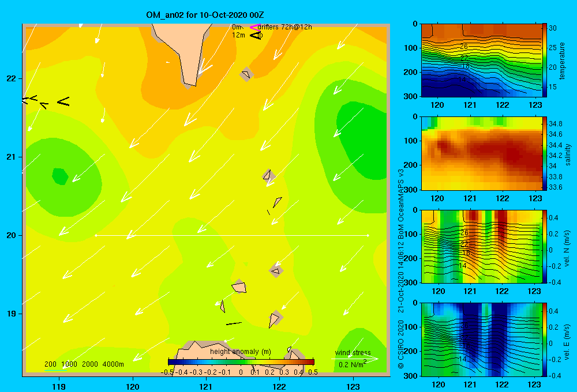Click longitude label 120 on main map
This screenshot has width=577, height=392.
click(x=133, y=386)
